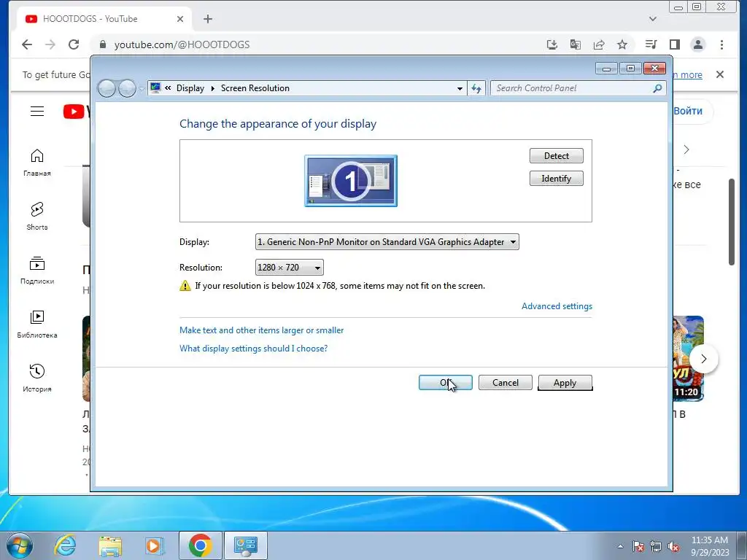Click Screen Resolution in the breadcrumb path
Viewport: 747px width, 560px height.
point(255,88)
